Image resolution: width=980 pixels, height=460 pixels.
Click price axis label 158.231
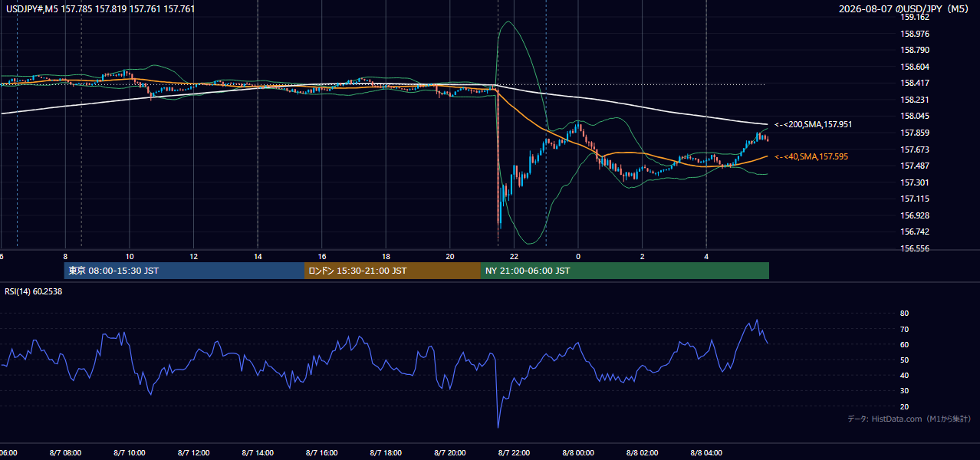pos(916,100)
